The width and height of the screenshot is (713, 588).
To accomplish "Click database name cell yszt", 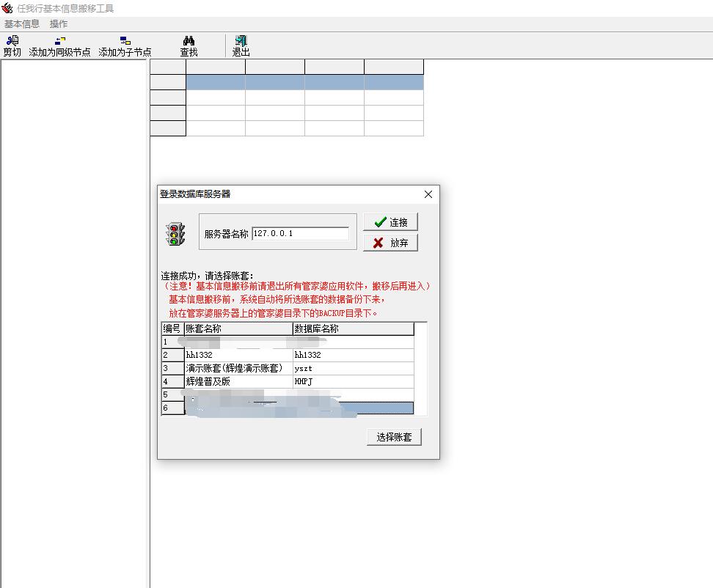I will click(354, 368).
